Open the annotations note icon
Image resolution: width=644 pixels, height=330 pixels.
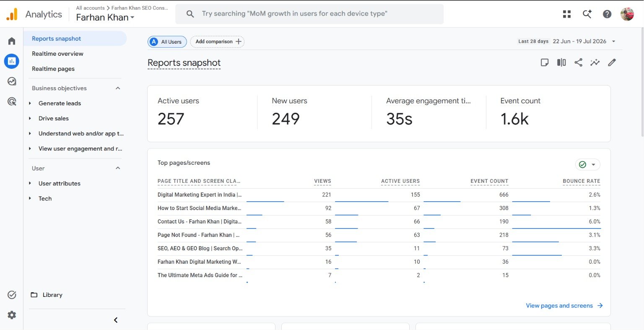tap(545, 62)
